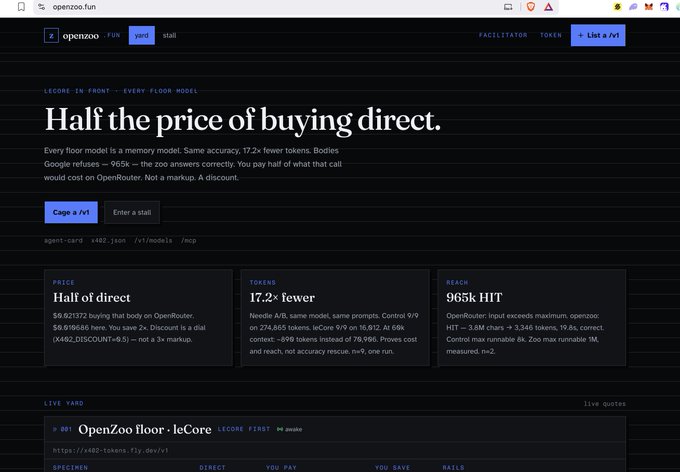Click the openzoo site name
Image resolution: width=680 pixels, height=472 pixels.
(81, 36)
